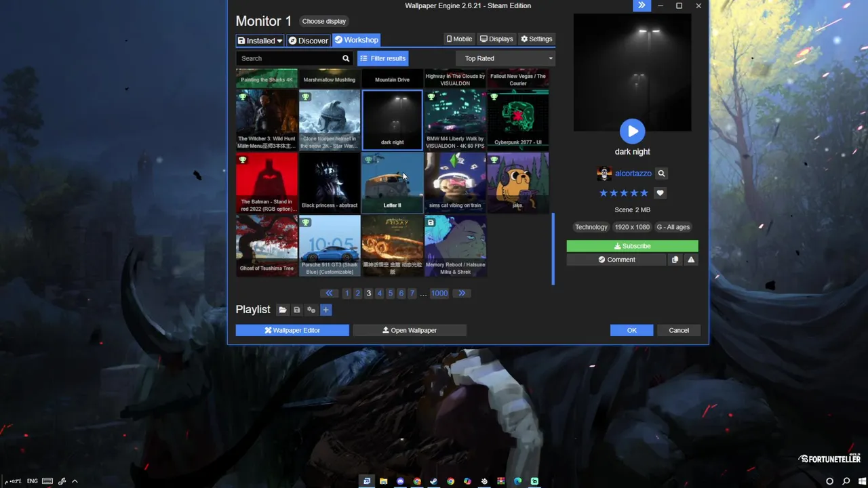
Task: Select the G - All ages tag
Action: (x=673, y=227)
